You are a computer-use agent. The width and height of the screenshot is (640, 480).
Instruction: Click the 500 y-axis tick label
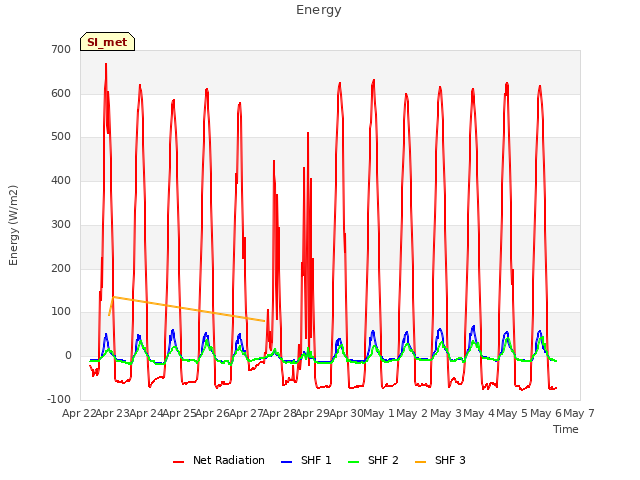coord(61,137)
